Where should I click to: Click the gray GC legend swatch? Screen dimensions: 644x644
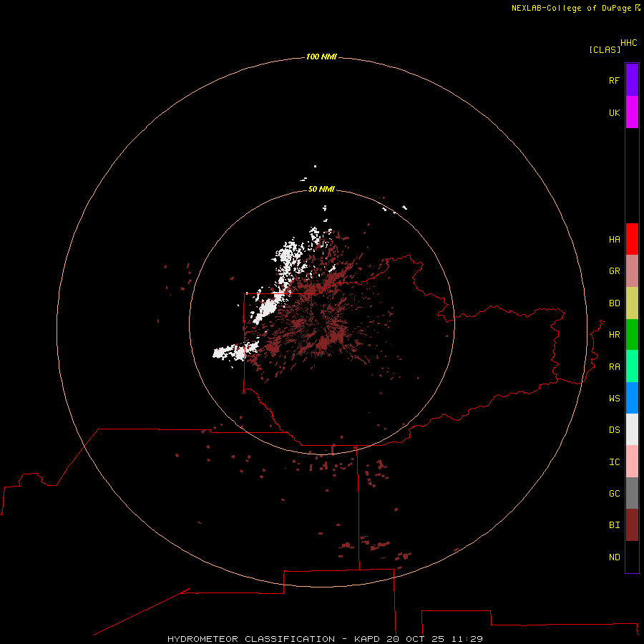(632, 493)
